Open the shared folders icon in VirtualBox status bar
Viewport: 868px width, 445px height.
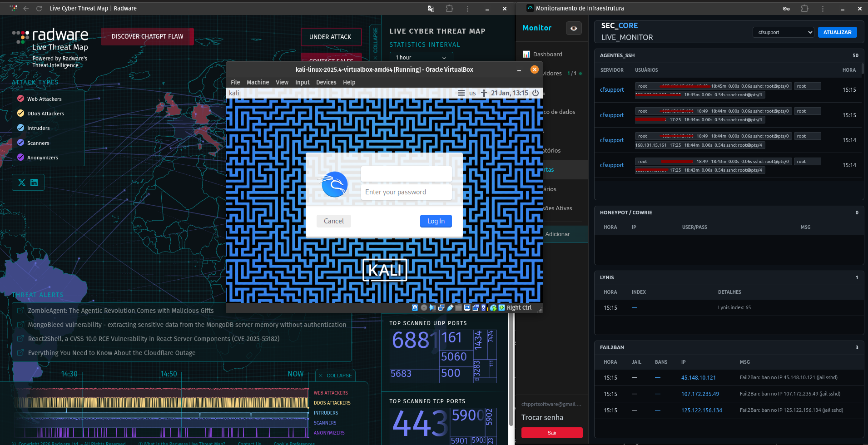click(459, 307)
